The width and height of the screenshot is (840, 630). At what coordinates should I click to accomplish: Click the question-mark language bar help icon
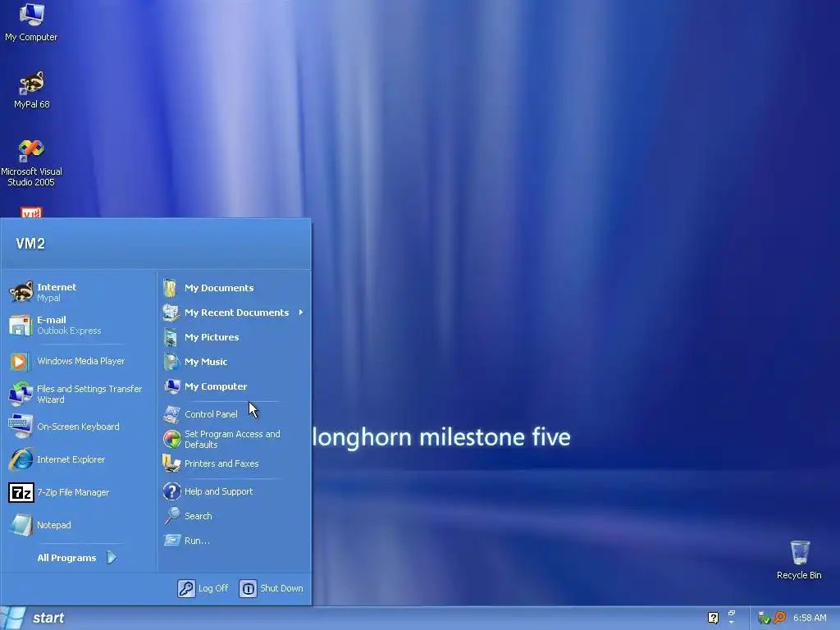(x=713, y=618)
